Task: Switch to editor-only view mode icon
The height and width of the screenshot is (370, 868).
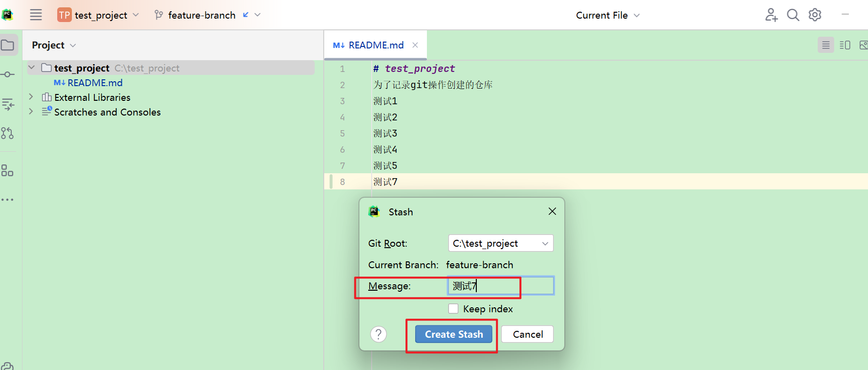Action: [x=826, y=45]
